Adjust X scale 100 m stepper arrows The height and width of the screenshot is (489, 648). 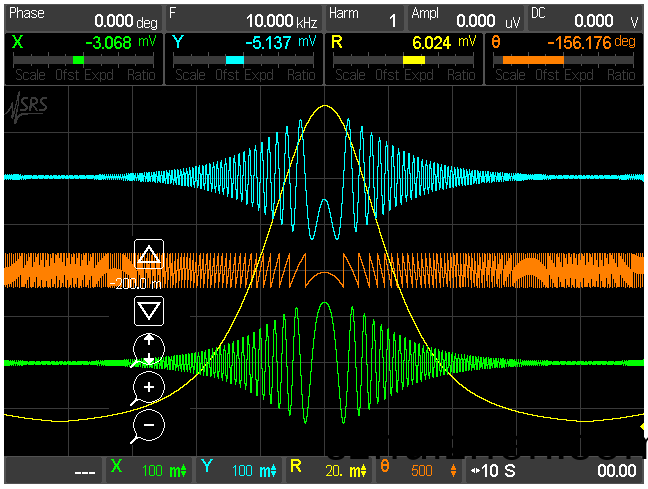182,470
